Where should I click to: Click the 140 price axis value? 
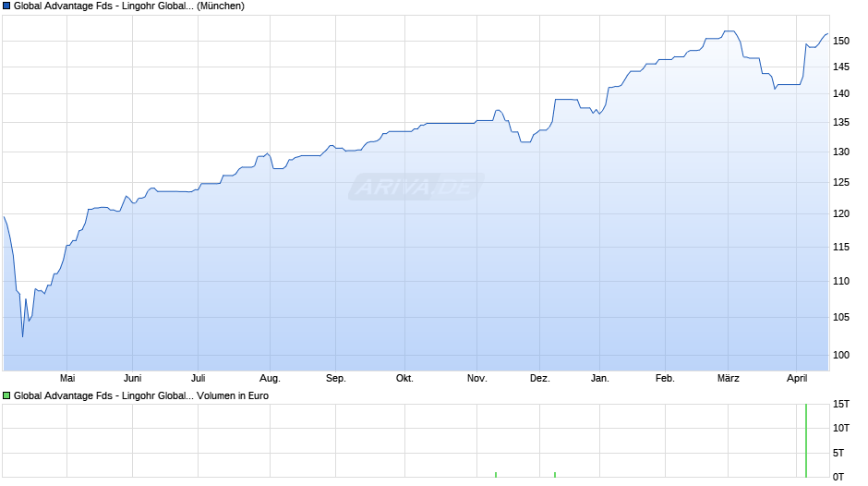[x=841, y=93]
